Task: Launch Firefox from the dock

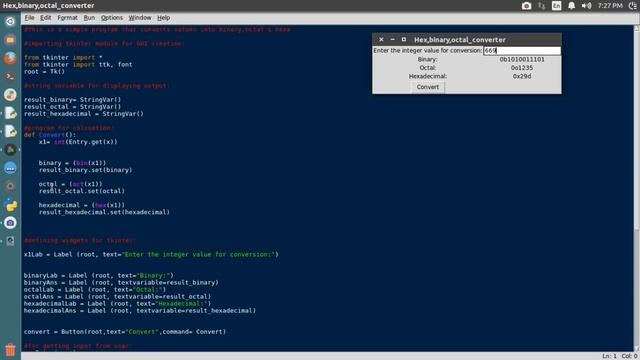Action: 10,58
